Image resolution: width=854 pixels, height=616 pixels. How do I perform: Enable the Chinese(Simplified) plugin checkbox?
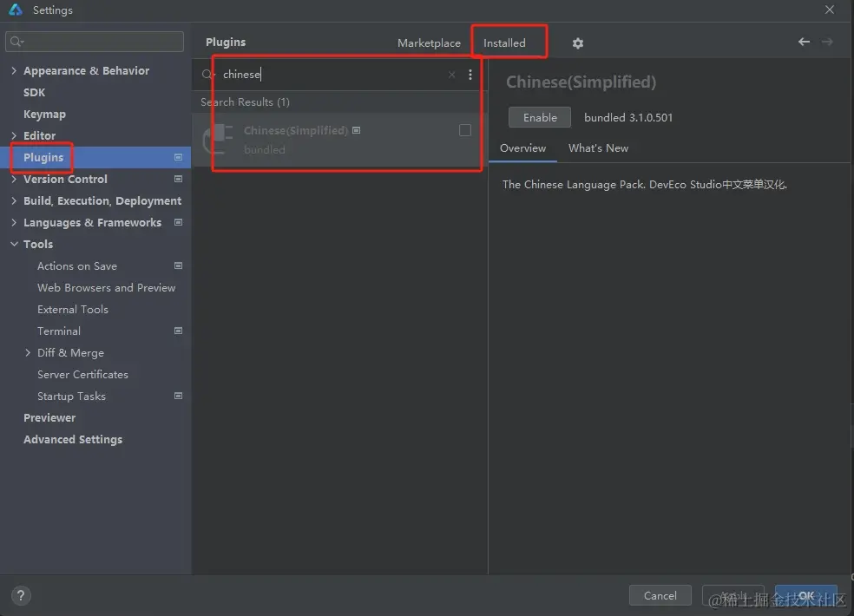465,130
